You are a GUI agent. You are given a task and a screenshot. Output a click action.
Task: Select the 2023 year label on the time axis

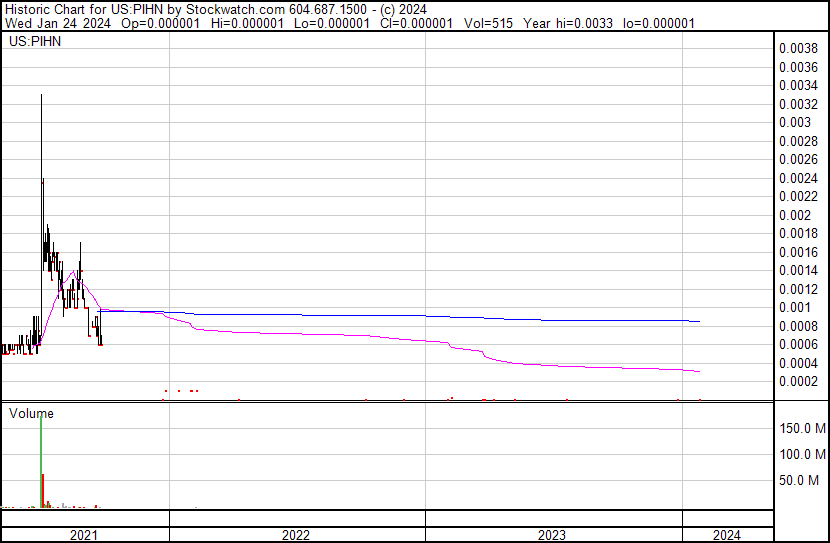(x=553, y=535)
